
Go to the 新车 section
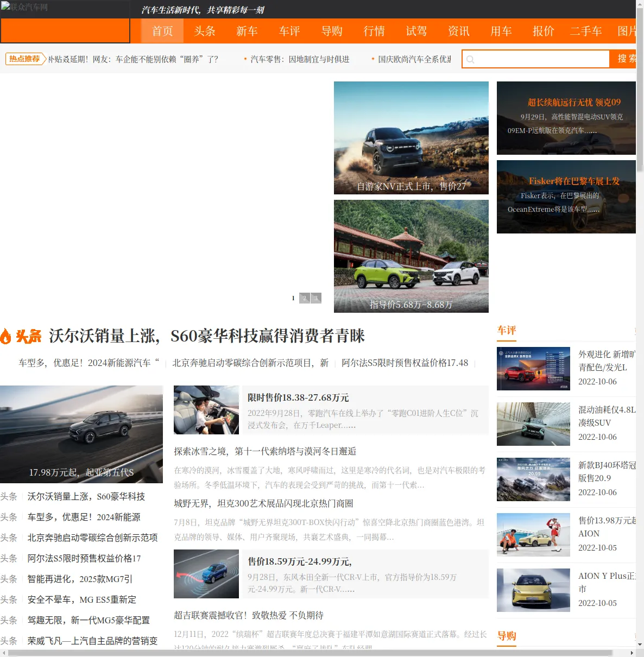(x=247, y=31)
